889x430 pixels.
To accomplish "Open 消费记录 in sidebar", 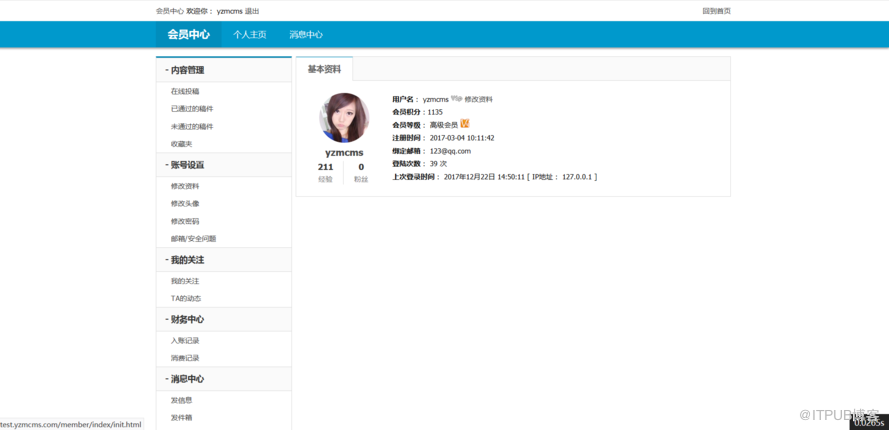I will [185, 358].
